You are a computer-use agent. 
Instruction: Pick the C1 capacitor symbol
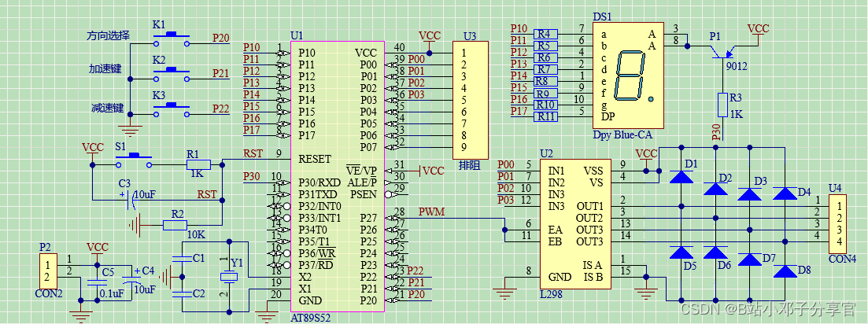[x=181, y=259]
